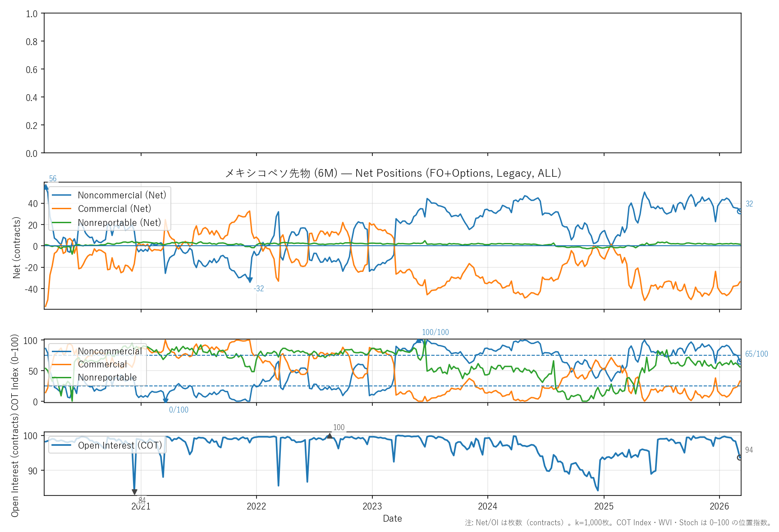
Task: Click the peak triangle marker labeled 56
Action: coord(46,187)
